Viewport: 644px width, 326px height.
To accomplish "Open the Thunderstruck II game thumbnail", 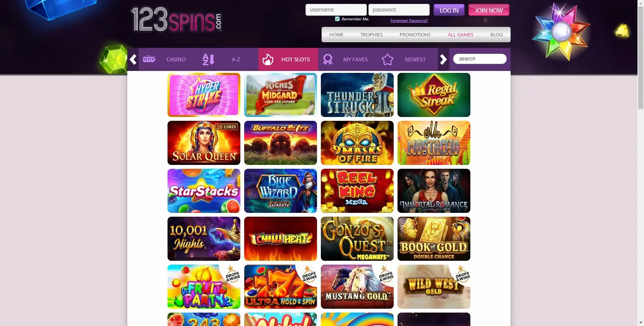I will click(x=357, y=95).
